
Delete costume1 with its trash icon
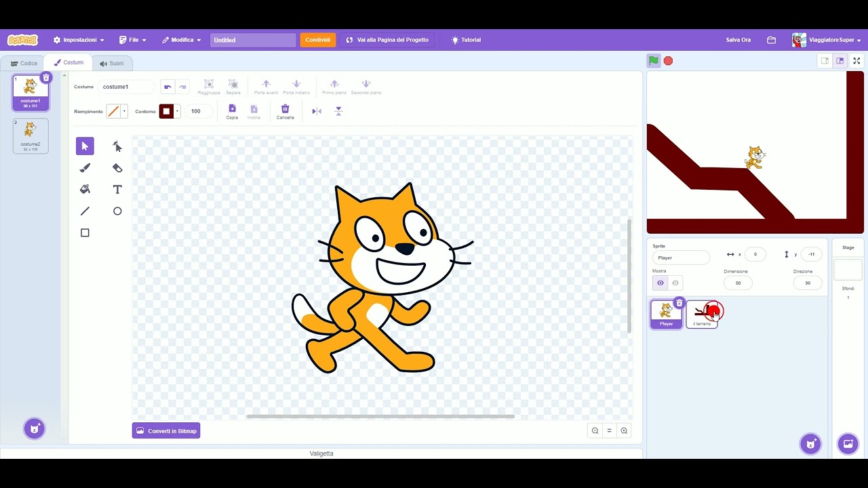46,77
